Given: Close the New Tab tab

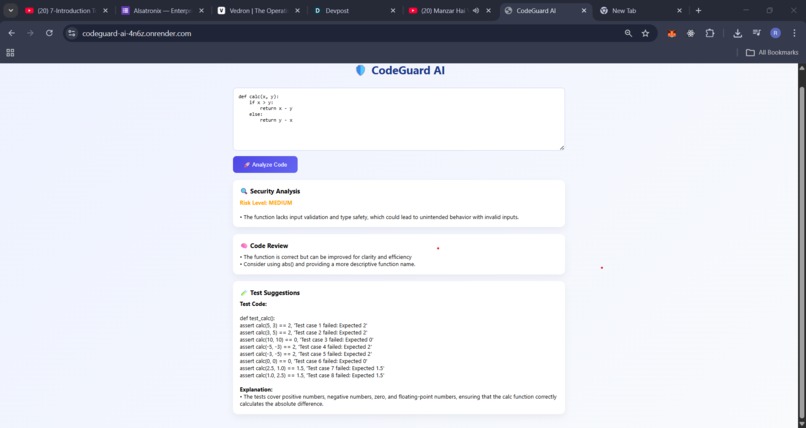Looking at the screenshot, I should (x=680, y=10).
